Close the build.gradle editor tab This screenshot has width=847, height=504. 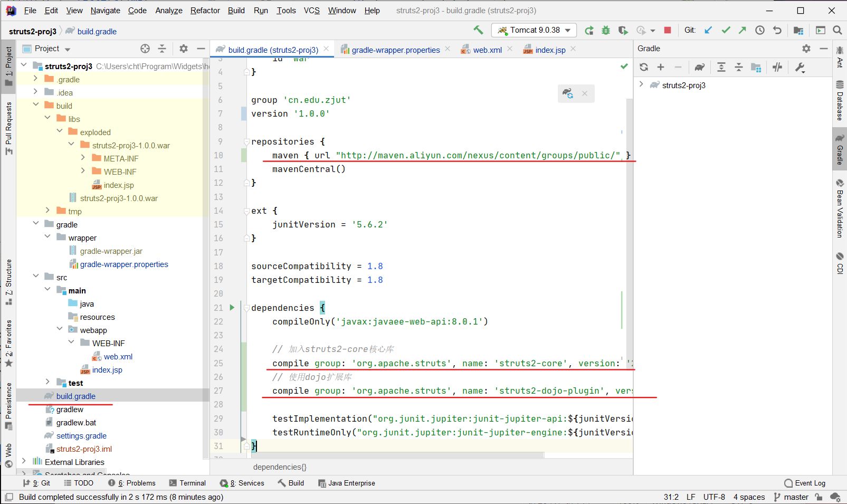pos(326,49)
